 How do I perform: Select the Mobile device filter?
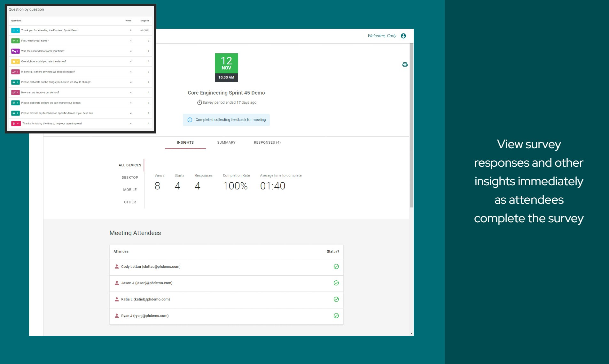coord(130,190)
